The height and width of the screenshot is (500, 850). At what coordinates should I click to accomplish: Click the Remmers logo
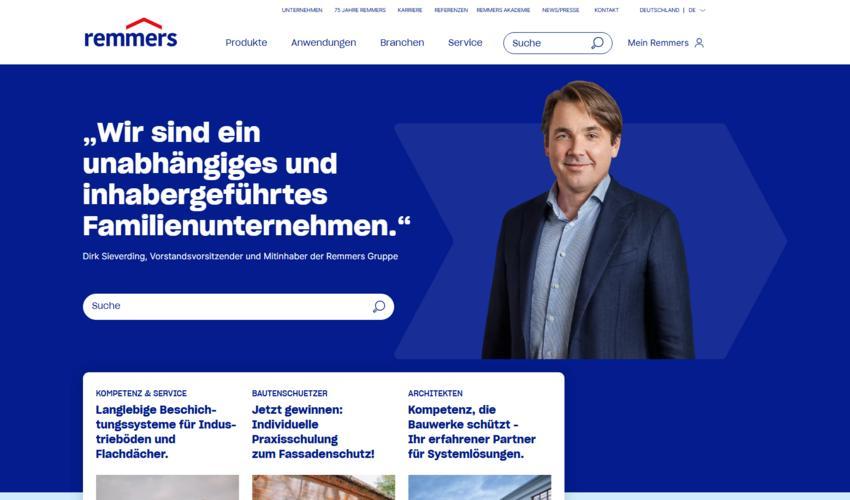pos(131,33)
